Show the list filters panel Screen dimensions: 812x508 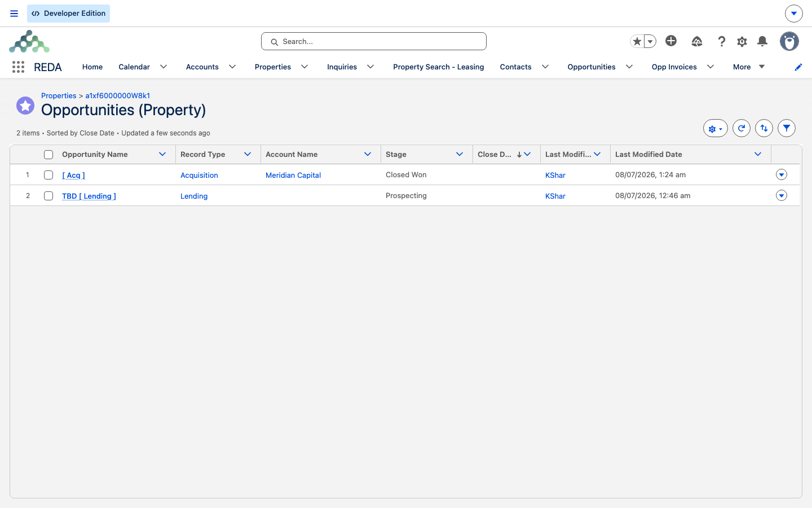[x=787, y=128]
